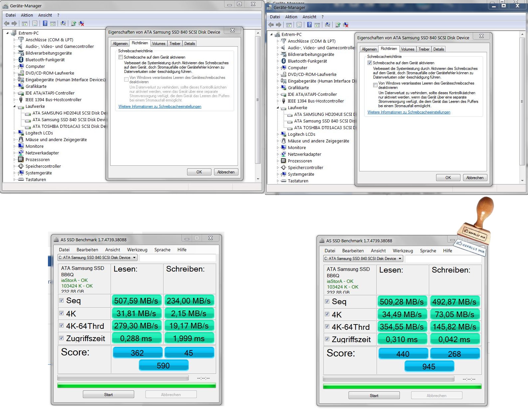
Task: Toggle Seq checkbox in right AS SSD Benchmark
Action: point(327,301)
